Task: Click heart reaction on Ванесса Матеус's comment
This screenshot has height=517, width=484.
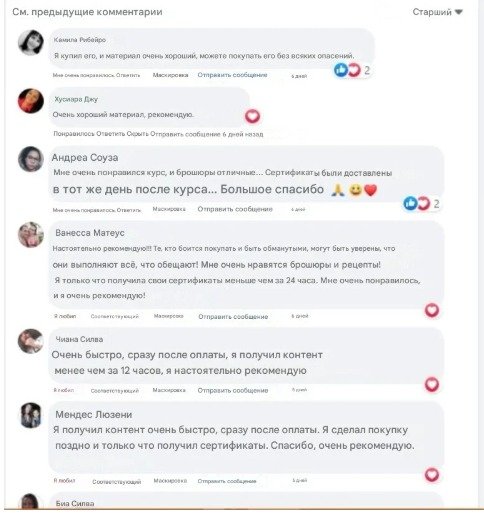Action: pos(432,310)
